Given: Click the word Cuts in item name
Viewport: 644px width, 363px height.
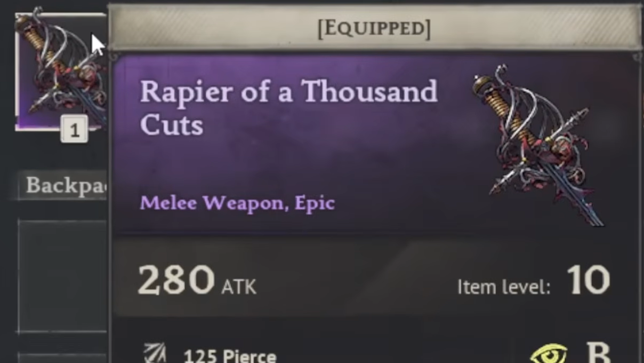Looking at the screenshot, I should click(x=171, y=124).
